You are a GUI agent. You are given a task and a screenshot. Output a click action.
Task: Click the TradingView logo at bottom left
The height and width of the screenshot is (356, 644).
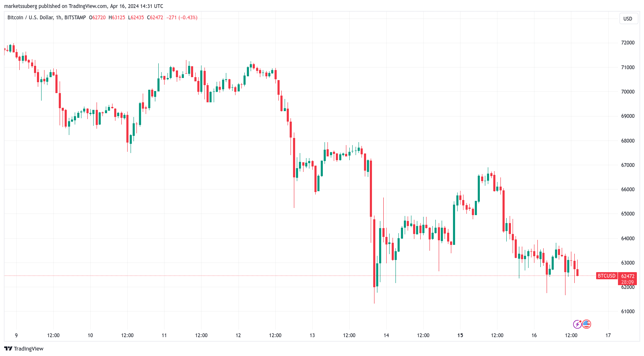[24, 348]
